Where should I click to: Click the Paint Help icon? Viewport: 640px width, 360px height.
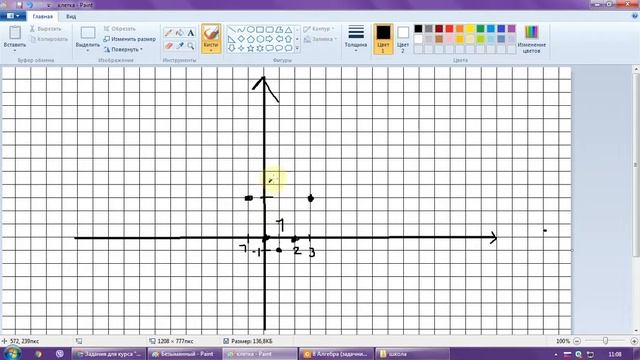click(x=635, y=16)
